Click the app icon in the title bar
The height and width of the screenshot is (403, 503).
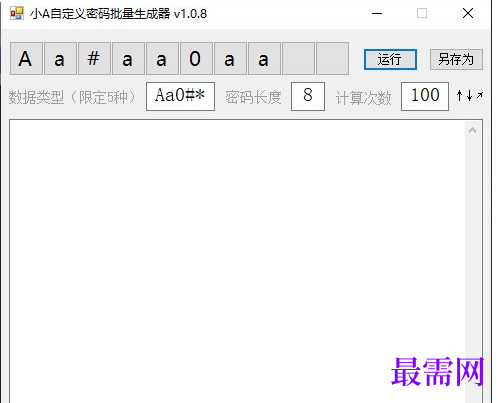tap(17, 13)
